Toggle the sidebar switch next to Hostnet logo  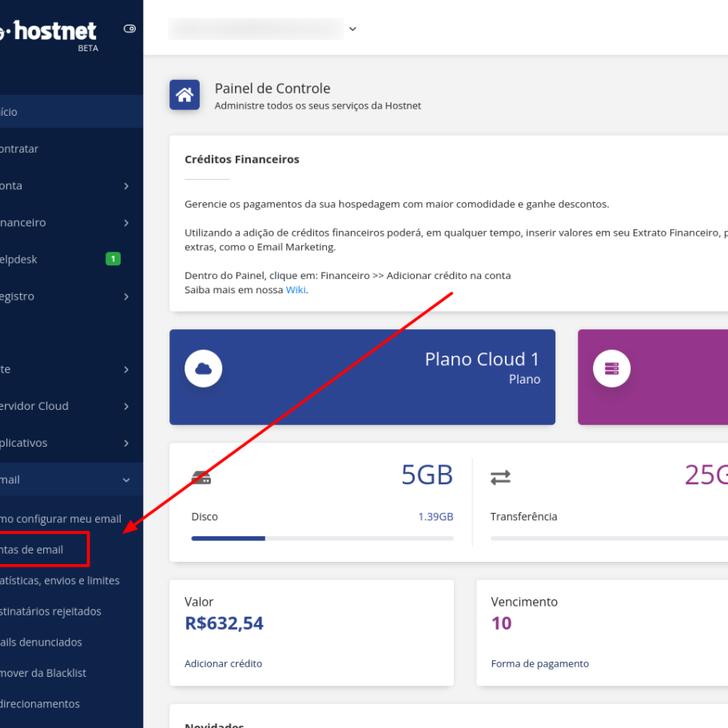coord(129,29)
